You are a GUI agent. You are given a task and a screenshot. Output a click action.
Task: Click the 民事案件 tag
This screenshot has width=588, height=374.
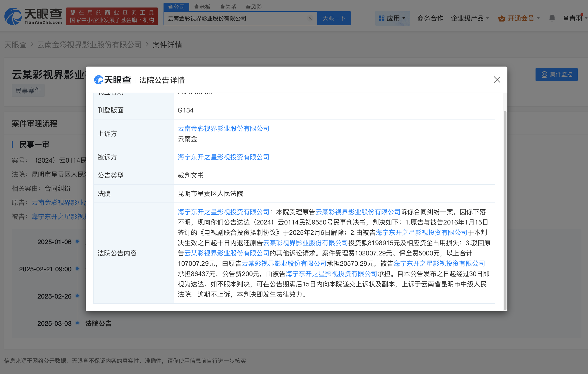click(x=28, y=91)
